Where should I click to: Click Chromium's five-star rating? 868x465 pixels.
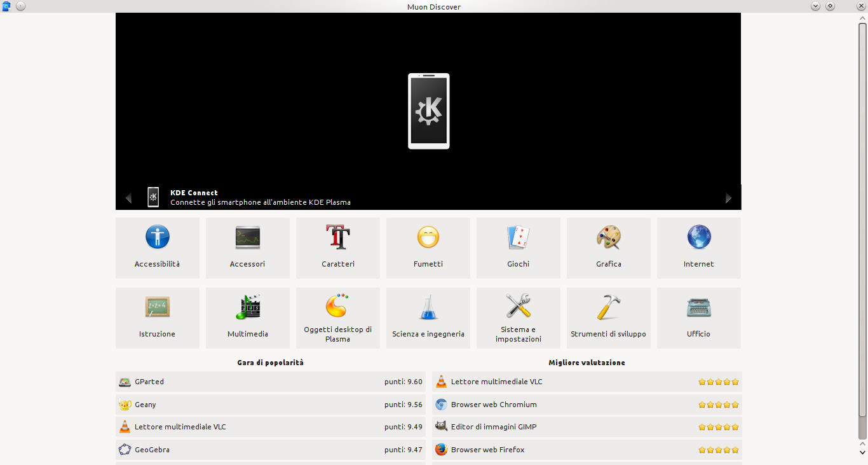[x=719, y=405]
